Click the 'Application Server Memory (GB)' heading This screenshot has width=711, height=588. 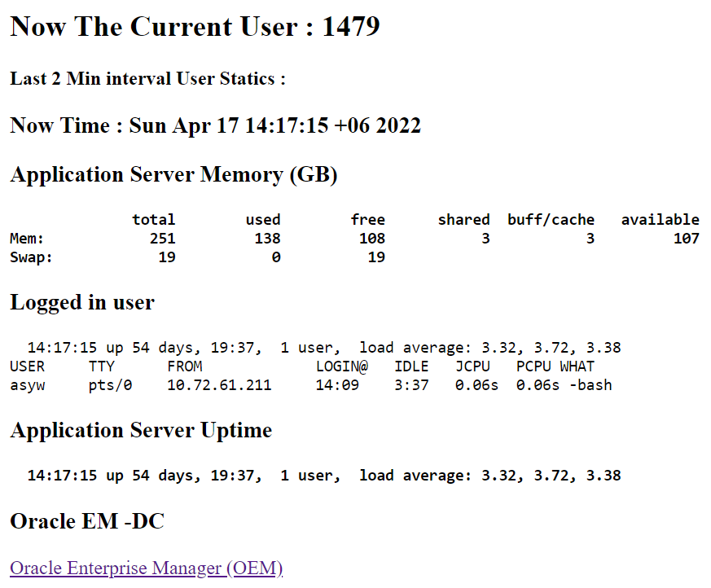click(173, 175)
